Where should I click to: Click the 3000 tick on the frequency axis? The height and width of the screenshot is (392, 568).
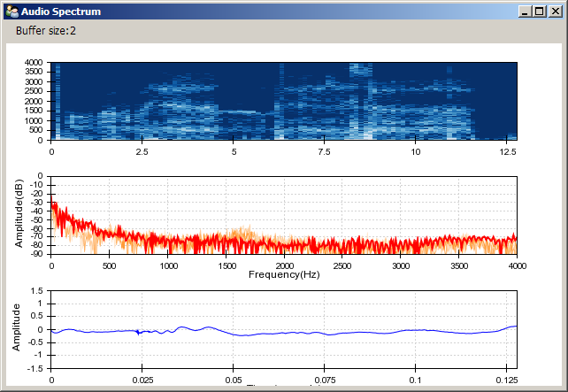pos(401,265)
